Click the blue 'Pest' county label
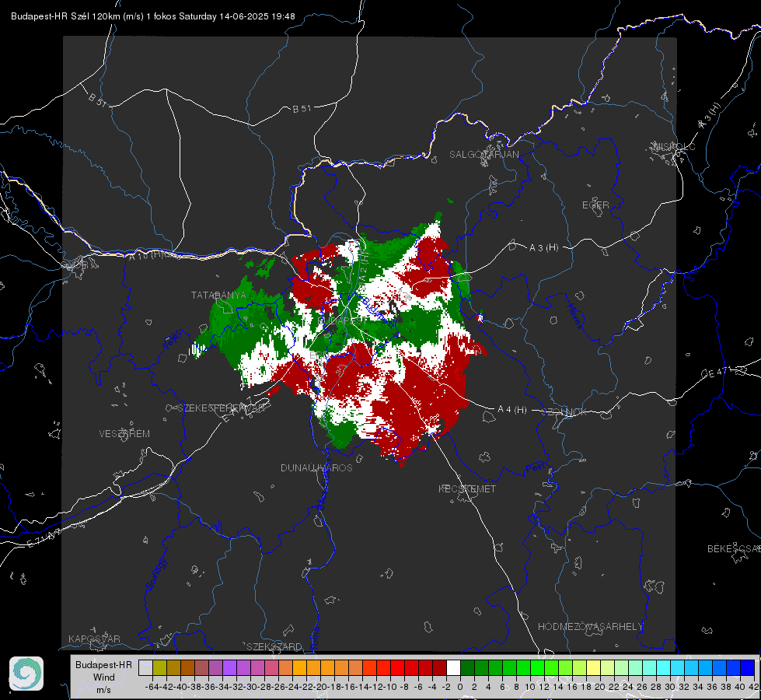761x700 pixels. pyautogui.click(x=536, y=468)
